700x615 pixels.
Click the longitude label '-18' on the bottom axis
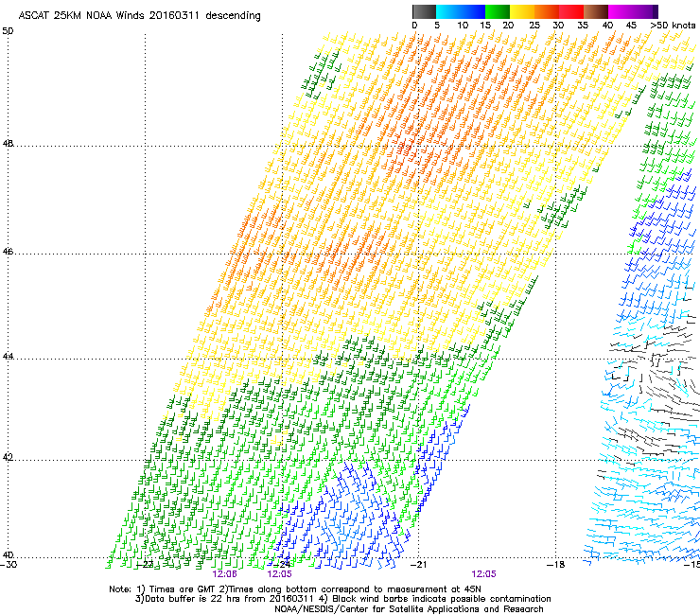tap(556, 565)
